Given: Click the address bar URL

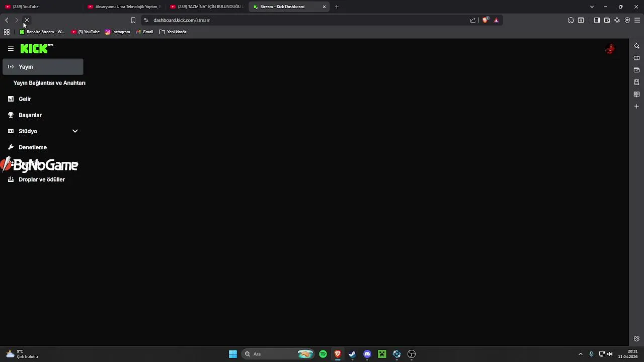Looking at the screenshot, I should pos(182,20).
